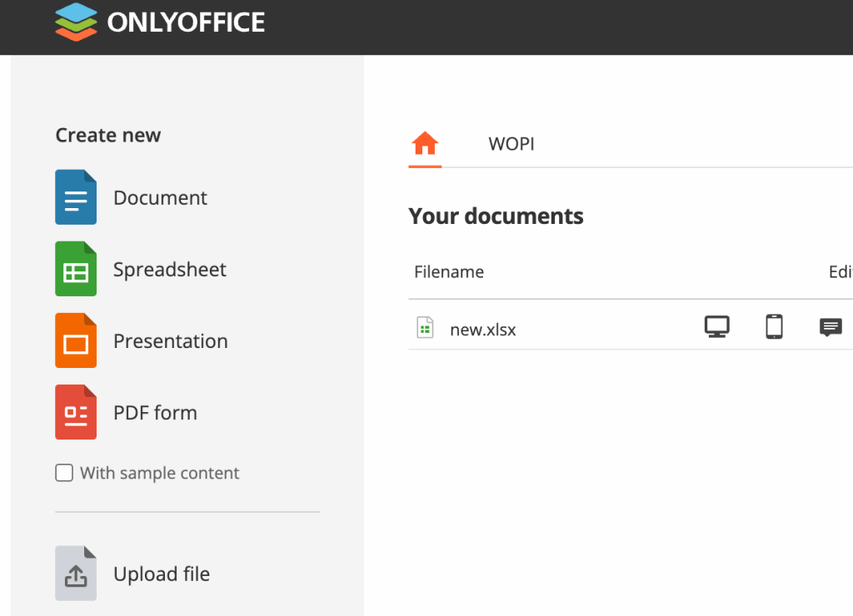Click the red PDF form icon
The height and width of the screenshot is (616, 853).
pyautogui.click(x=76, y=412)
